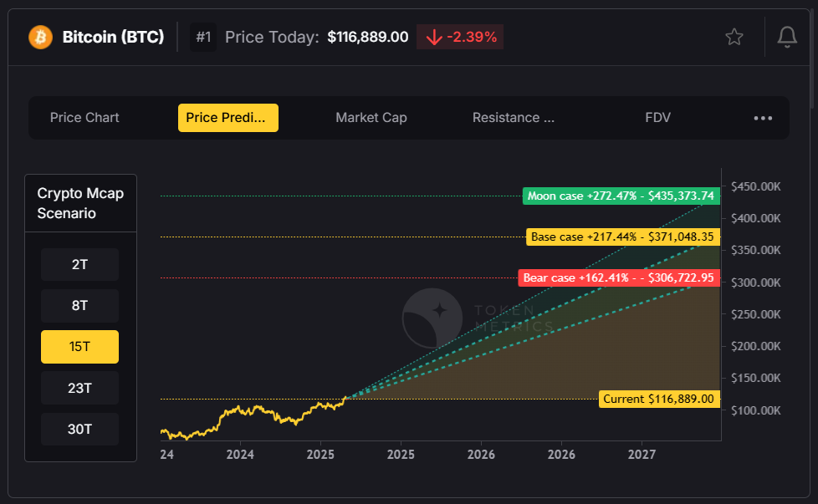This screenshot has height=504, width=818.
Task: Enable the 8T Crypto Mcap scenario
Action: point(79,305)
